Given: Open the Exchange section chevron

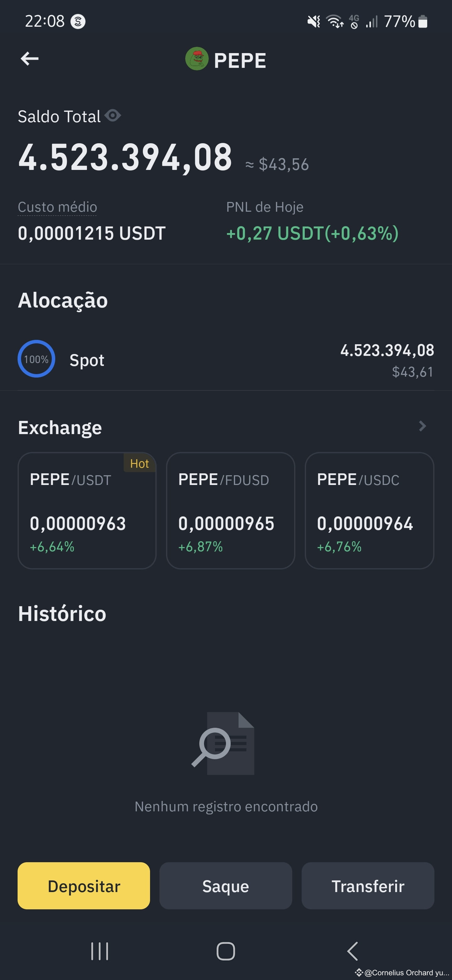Looking at the screenshot, I should (x=422, y=426).
